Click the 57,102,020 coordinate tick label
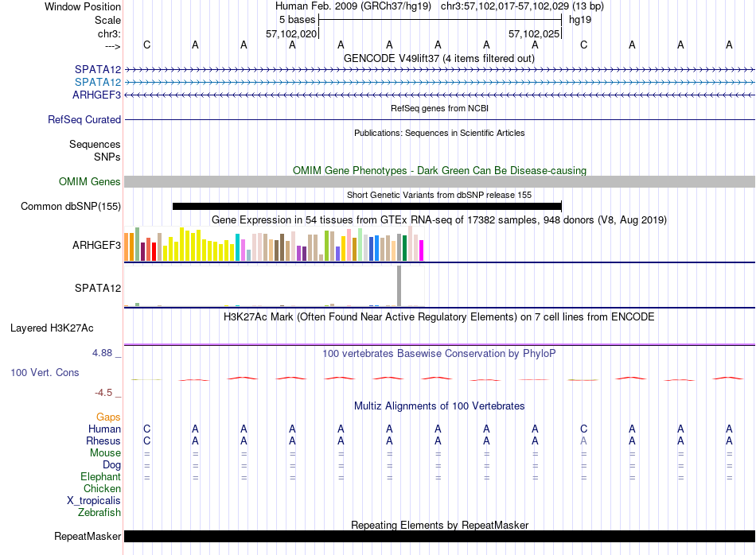Screen dimensions: 756x555 pyautogui.click(x=291, y=33)
